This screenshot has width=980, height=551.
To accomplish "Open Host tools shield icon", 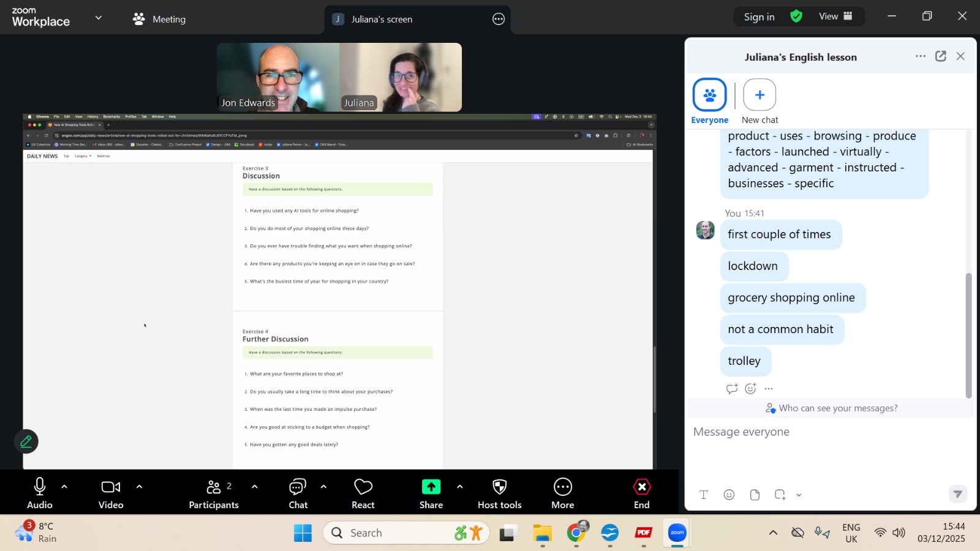I will 499,487.
